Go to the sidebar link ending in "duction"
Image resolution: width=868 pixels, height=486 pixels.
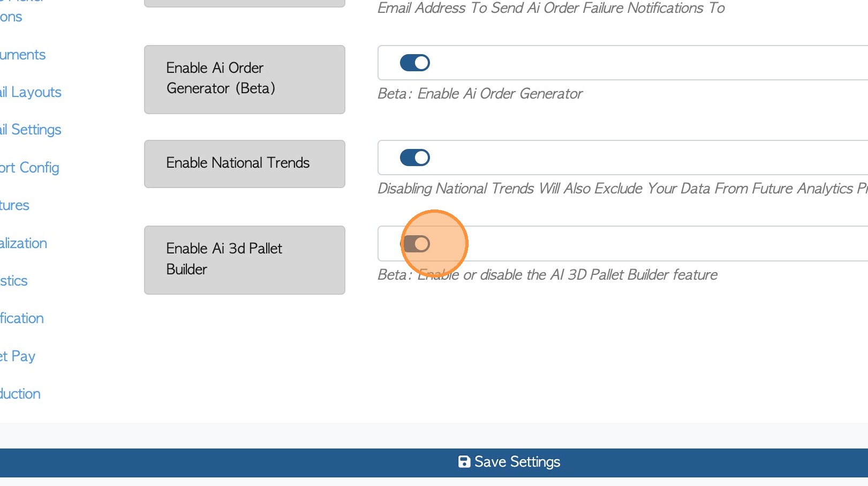[20, 394]
